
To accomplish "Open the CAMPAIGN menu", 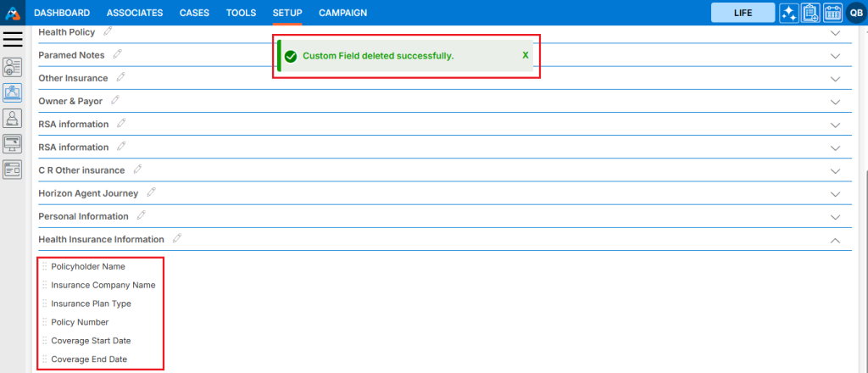I will tap(342, 13).
